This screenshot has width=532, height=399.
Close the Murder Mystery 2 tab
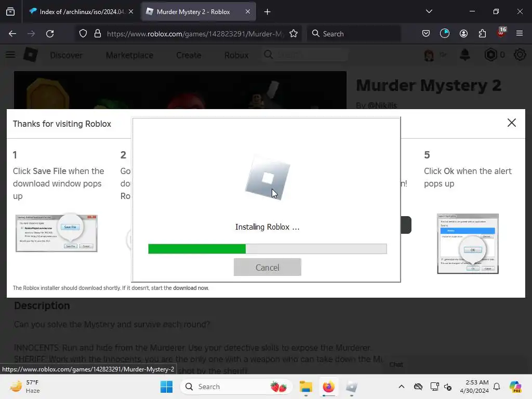(x=248, y=11)
